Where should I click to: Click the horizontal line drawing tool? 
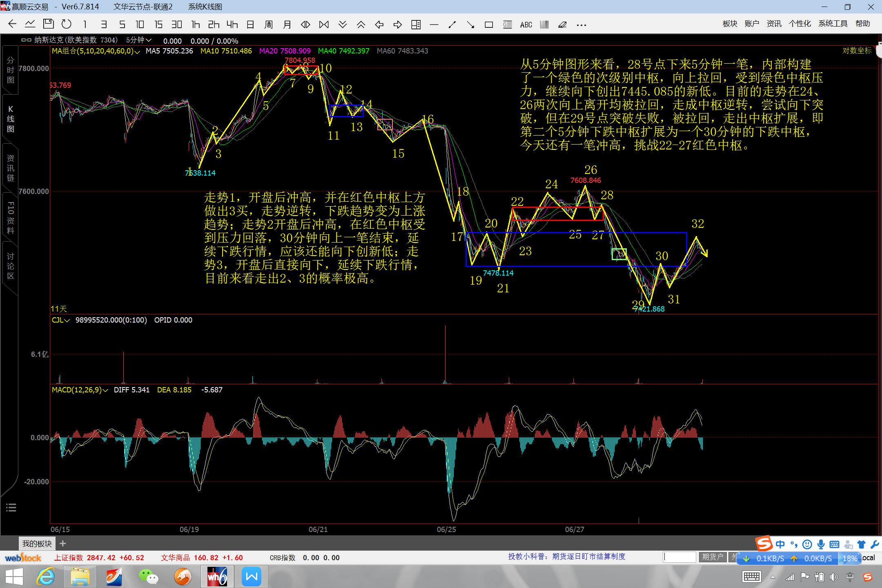[x=434, y=25]
